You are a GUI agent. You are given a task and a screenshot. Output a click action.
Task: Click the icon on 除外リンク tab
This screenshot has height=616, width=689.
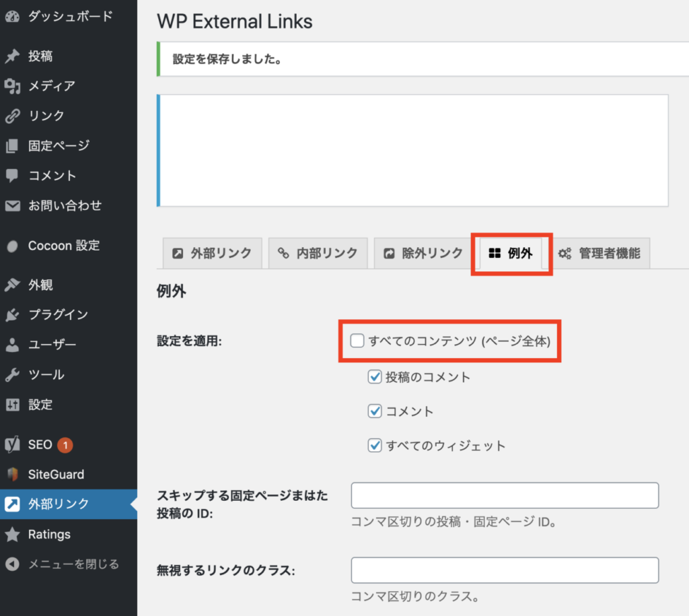(x=389, y=253)
